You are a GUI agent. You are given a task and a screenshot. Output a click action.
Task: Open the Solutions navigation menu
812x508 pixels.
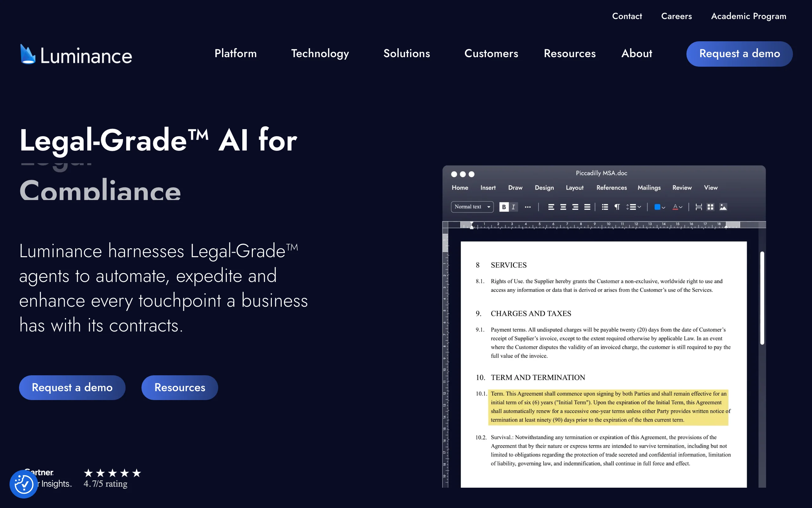point(407,53)
